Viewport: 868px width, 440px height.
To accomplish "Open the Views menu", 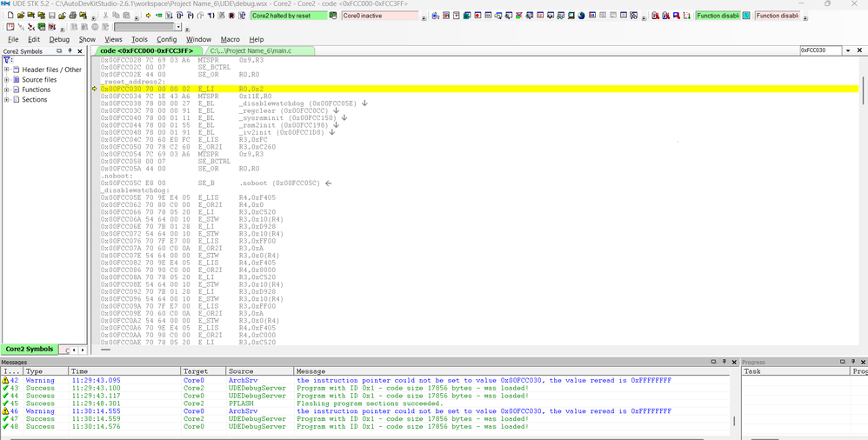I will (x=113, y=39).
